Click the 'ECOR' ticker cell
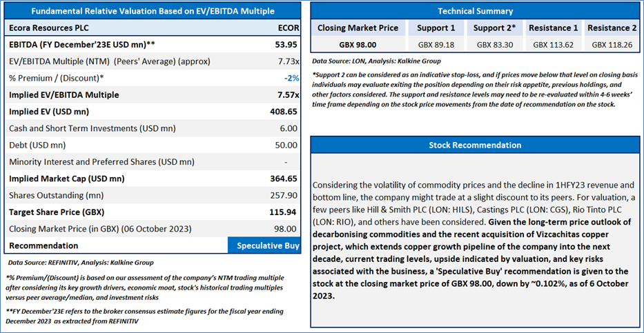The width and height of the screenshot is (644, 333). click(289, 28)
